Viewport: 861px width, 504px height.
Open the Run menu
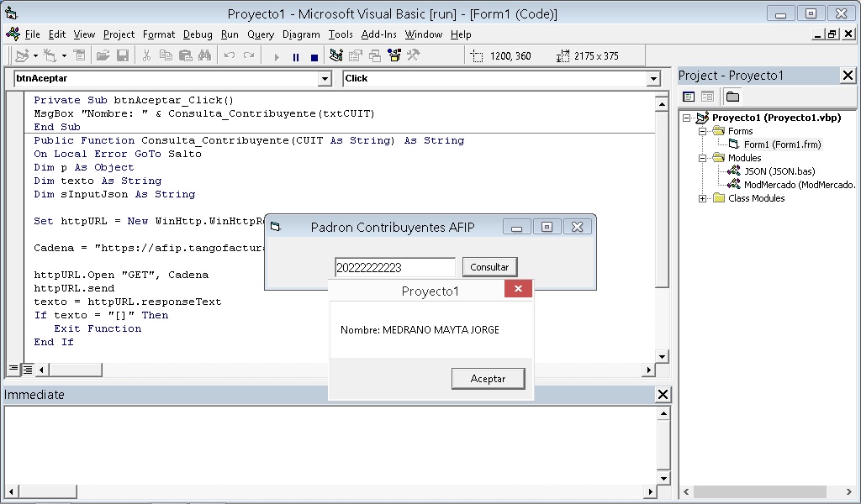(230, 34)
